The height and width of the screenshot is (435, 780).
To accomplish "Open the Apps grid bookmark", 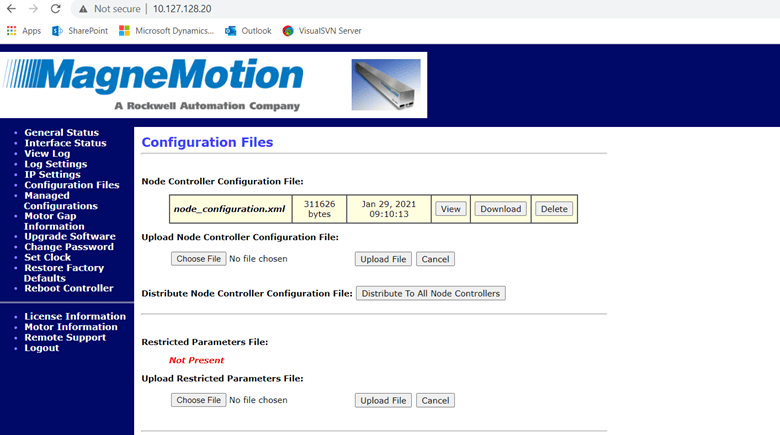I will pyautogui.click(x=24, y=31).
